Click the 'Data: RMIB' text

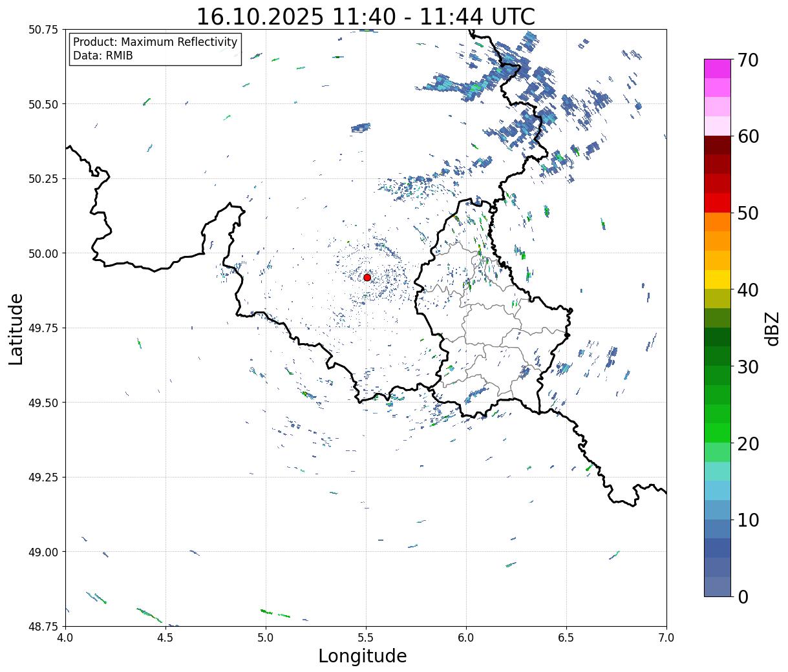pyautogui.click(x=103, y=56)
